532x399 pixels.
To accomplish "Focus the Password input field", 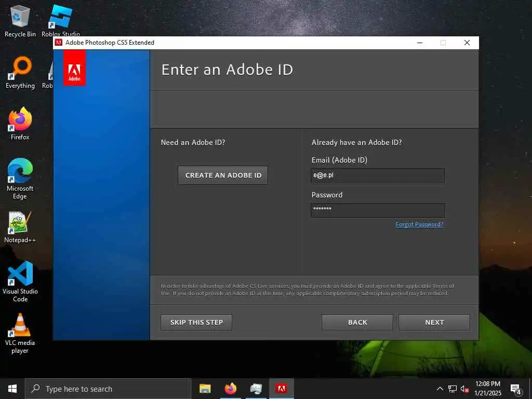I will click(x=378, y=210).
